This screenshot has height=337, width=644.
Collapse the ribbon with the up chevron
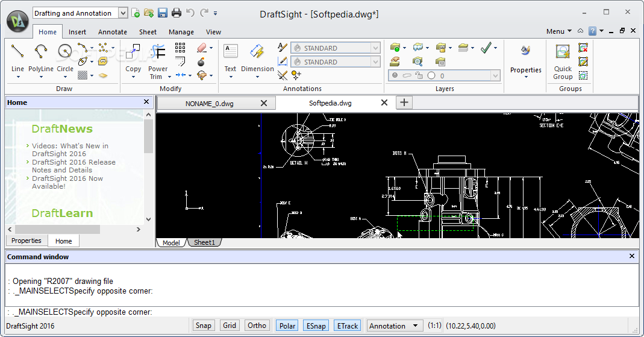pos(580,31)
